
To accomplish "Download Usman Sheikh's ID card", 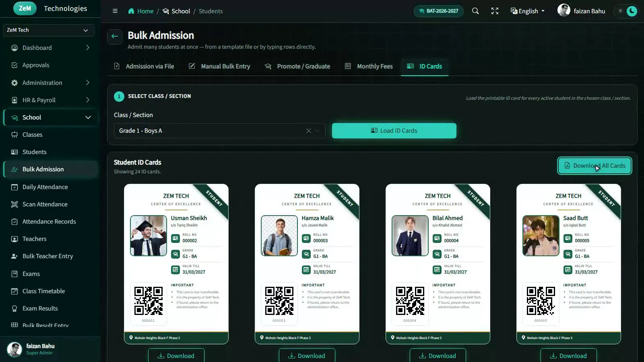I will [176, 356].
